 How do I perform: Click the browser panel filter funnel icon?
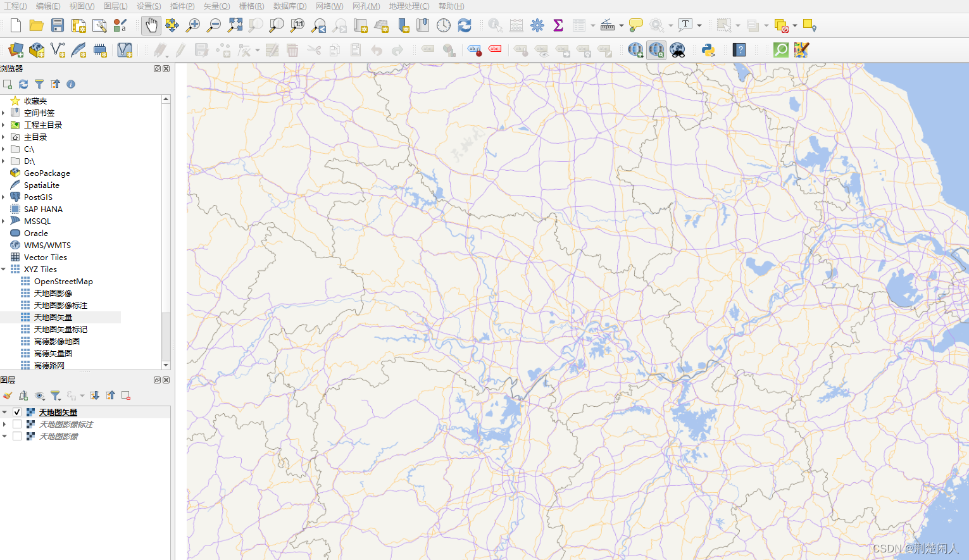(39, 84)
